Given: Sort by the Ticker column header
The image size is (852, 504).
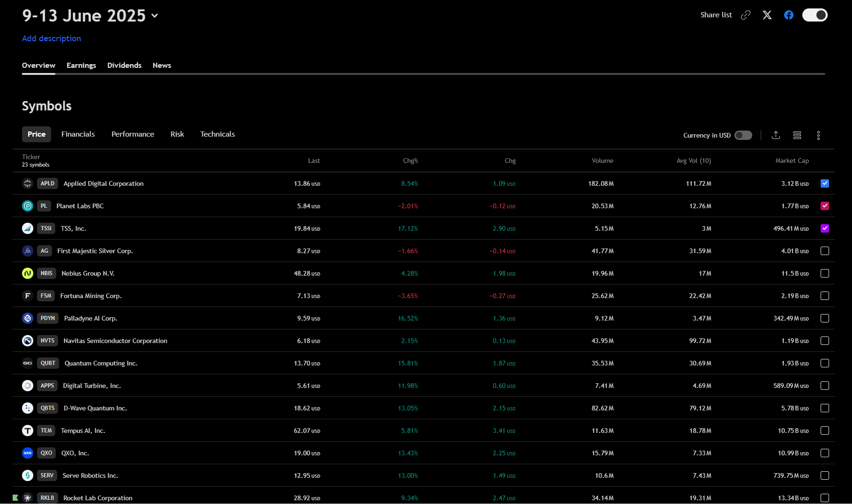Looking at the screenshot, I should (x=31, y=157).
